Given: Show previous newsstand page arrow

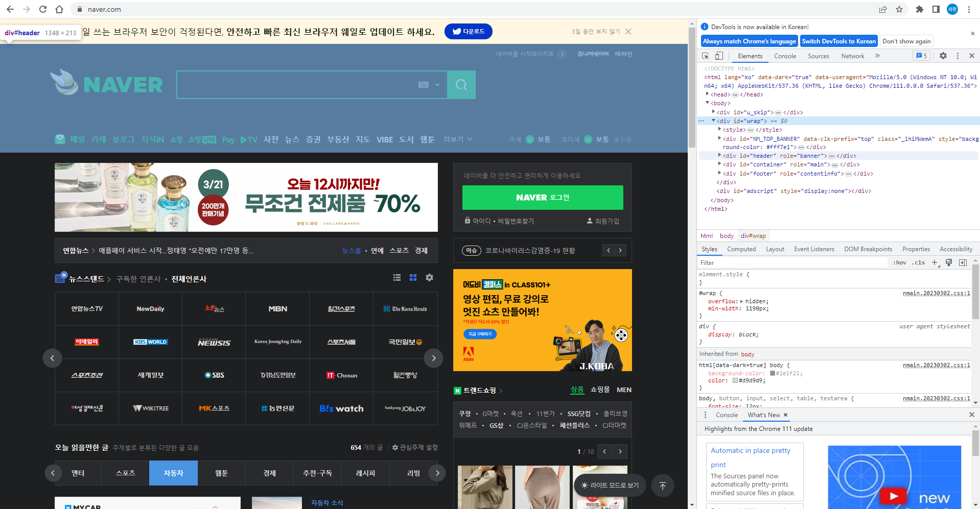Looking at the screenshot, I should coord(52,358).
